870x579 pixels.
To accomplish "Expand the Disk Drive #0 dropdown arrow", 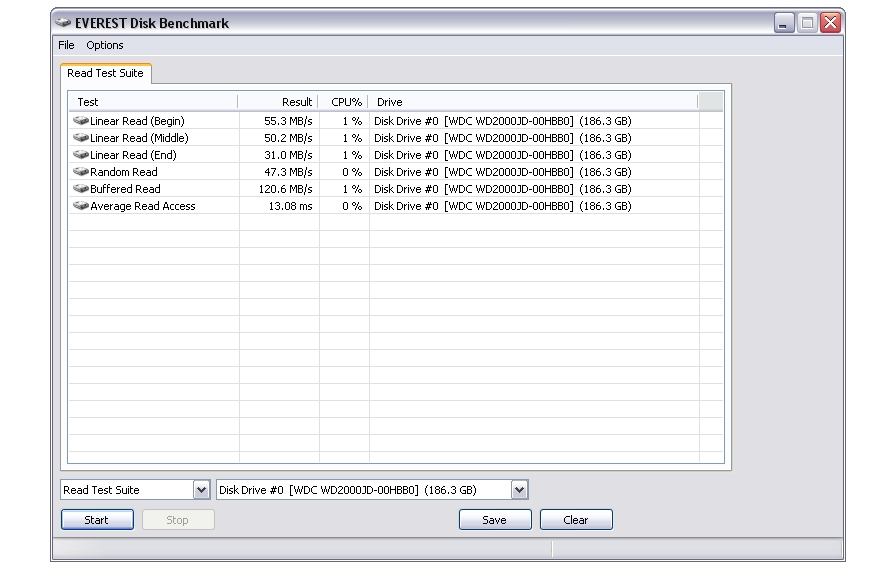I will click(519, 490).
